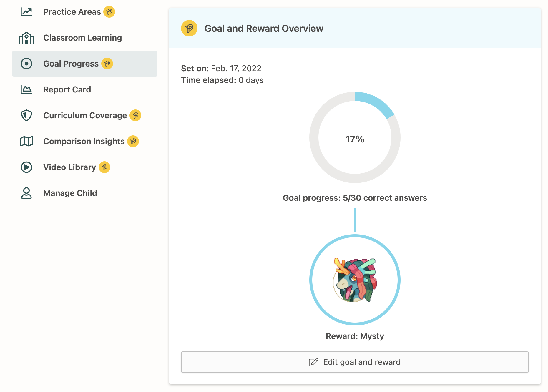Click the premium badge beside Video Library

(104, 167)
